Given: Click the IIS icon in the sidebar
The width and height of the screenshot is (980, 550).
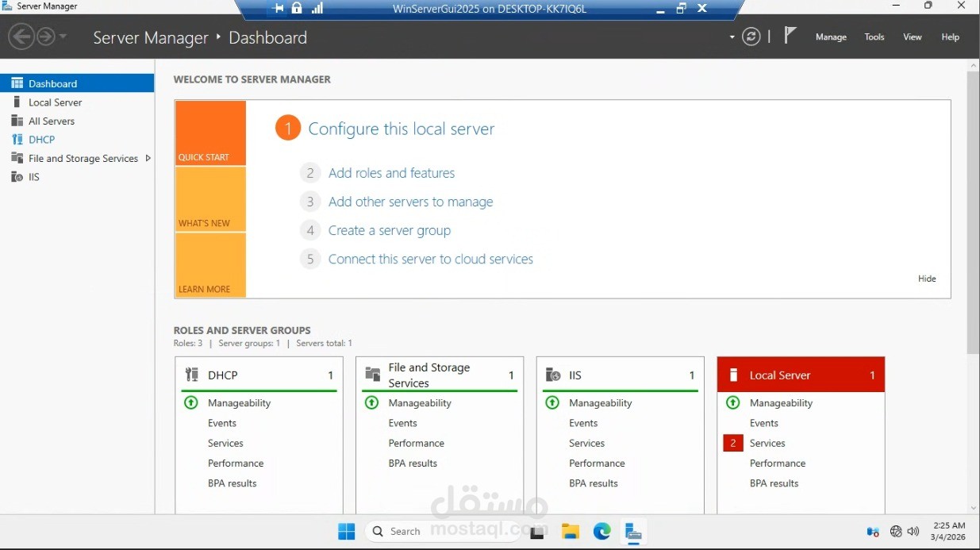Looking at the screenshot, I should (17, 177).
